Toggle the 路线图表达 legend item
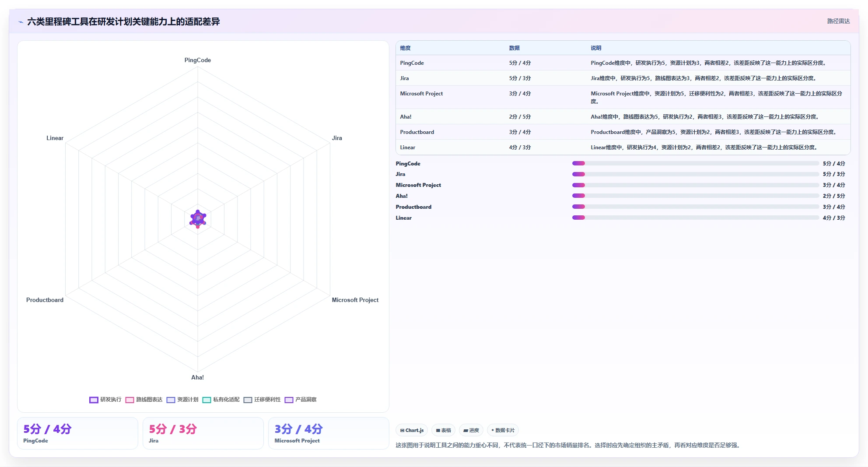The image size is (868, 467). tap(144, 400)
